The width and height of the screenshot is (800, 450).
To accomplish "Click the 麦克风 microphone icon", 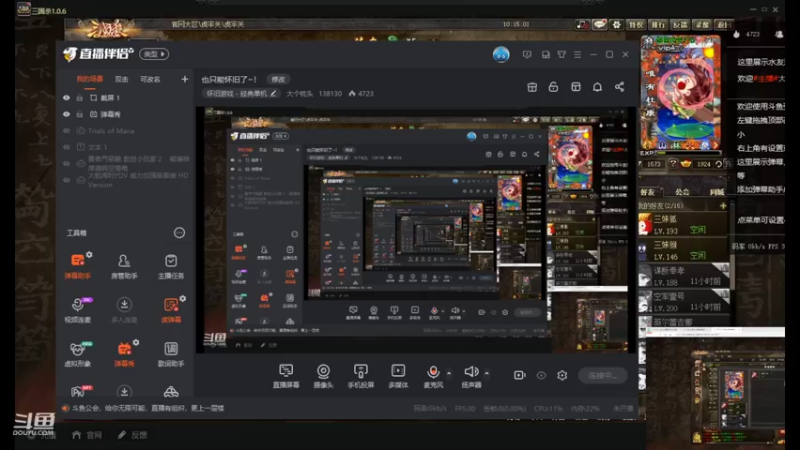I will tap(433, 372).
